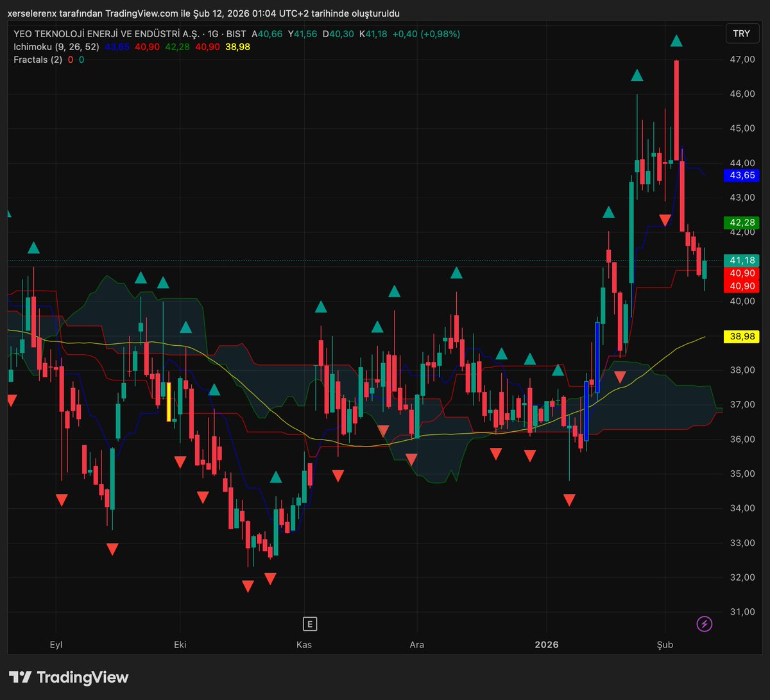The height and width of the screenshot is (700, 770).
Task: Click the Ara month label on time axis
Action: point(417,645)
